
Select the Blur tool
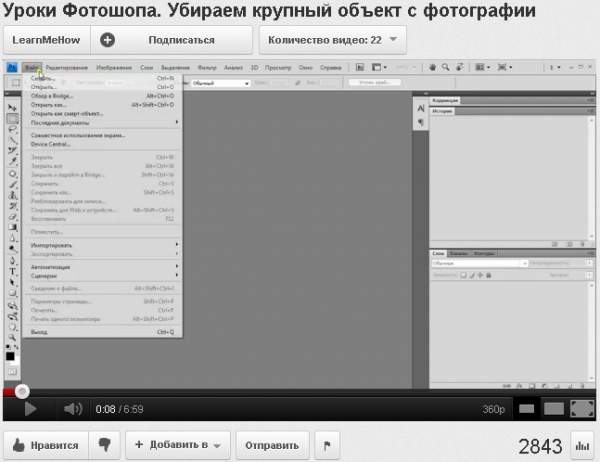[12, 238]
